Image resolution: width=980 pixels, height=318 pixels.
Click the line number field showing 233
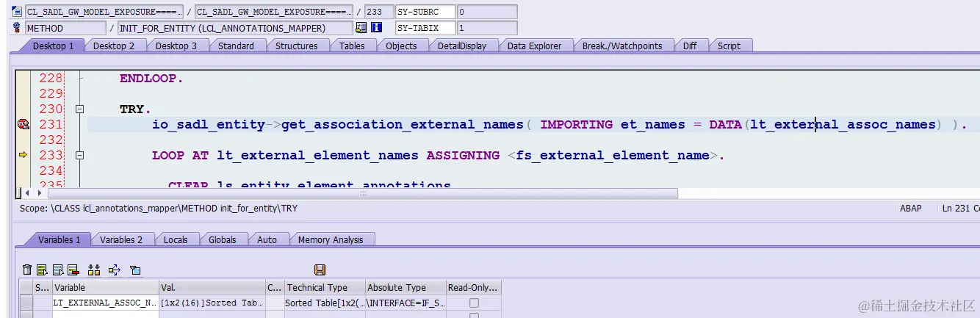[x=378, y=12]
